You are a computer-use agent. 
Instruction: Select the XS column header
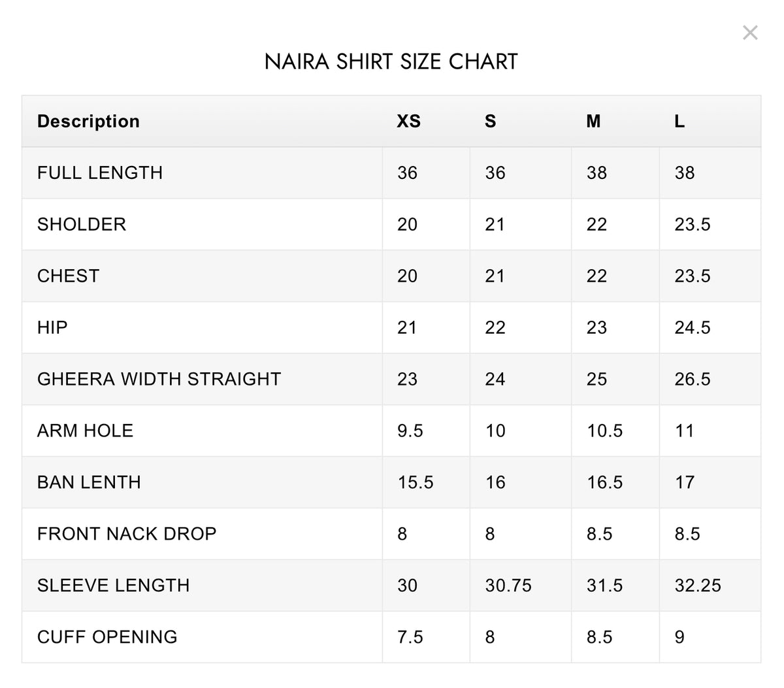point(409,122)
